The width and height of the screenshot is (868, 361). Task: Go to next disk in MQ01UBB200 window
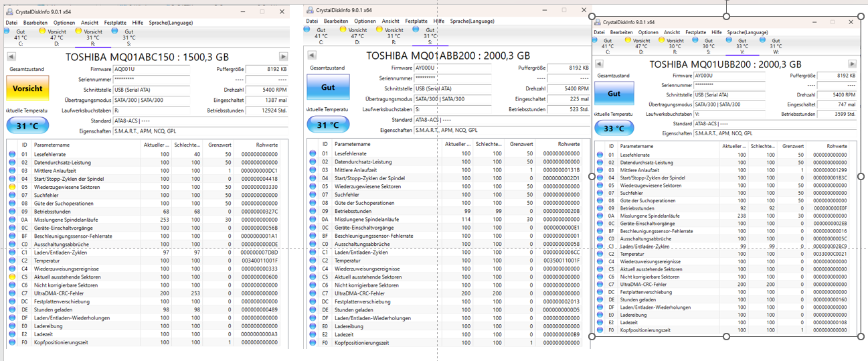tap(852, 64)
